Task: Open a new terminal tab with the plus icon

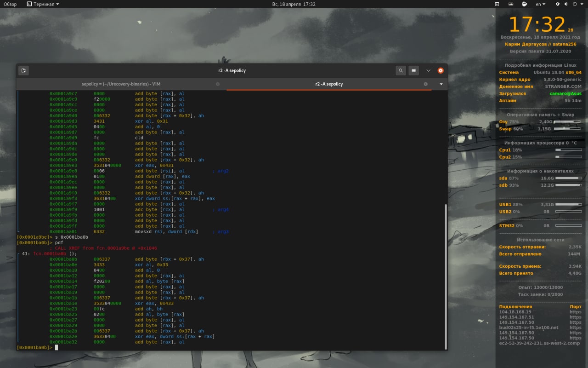Action: pos(24,70)
